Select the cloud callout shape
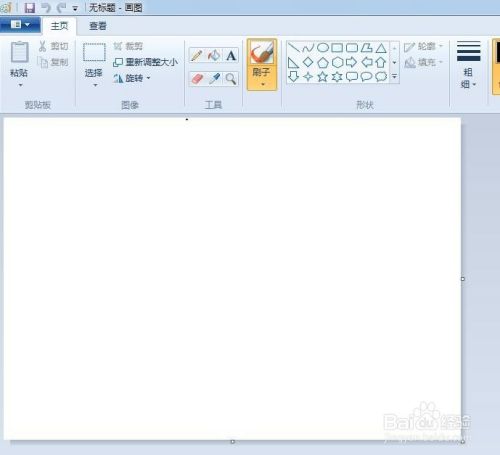This screenshot has height=455, width=500. [x=381, y=77]
